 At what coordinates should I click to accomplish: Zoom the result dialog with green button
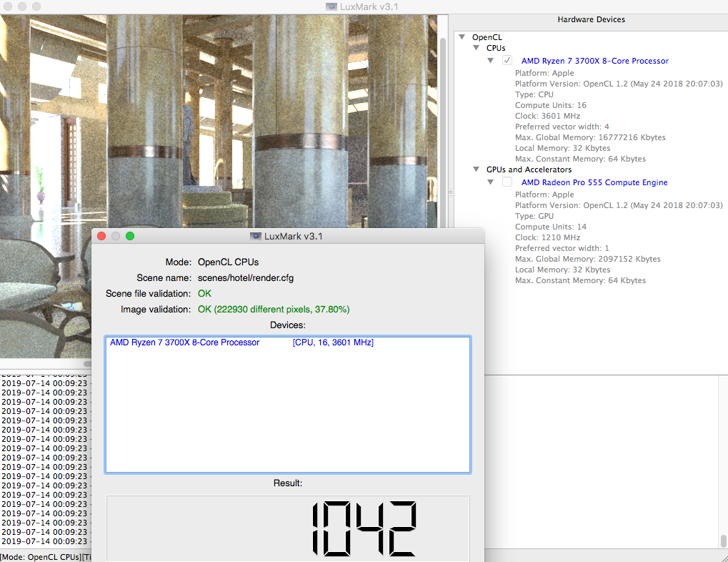[x=130, y=236]
